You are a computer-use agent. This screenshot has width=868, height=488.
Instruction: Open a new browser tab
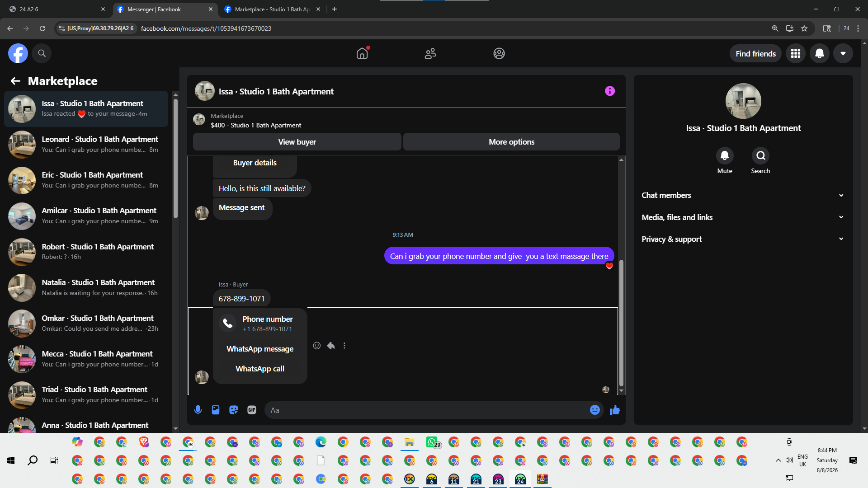(335, 9)
